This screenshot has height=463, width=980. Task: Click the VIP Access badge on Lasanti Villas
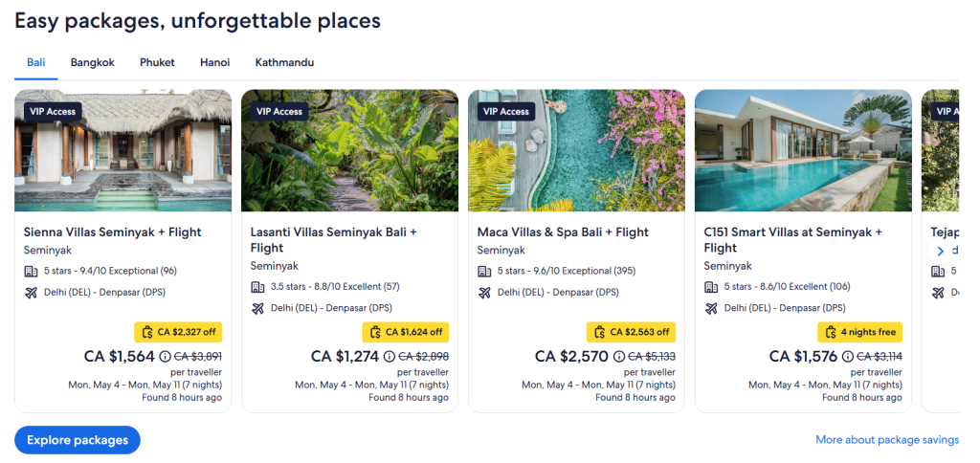(279, 112)
